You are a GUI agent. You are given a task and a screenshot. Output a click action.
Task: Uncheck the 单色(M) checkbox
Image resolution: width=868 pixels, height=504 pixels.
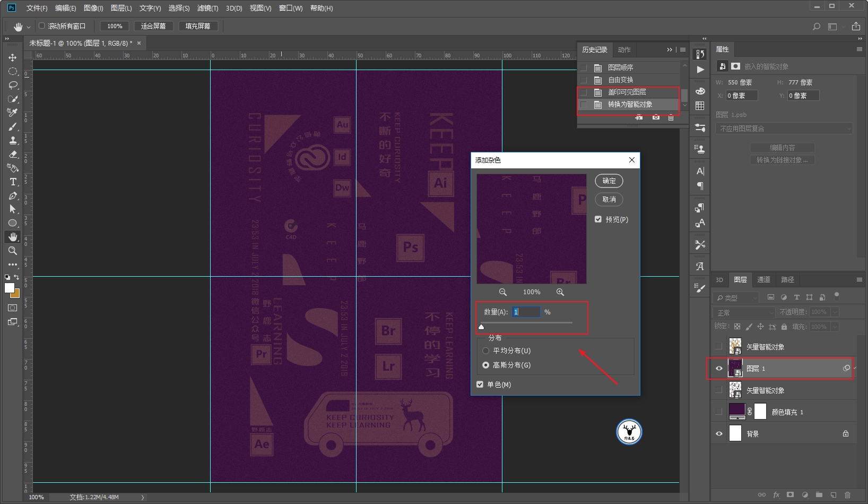pos(480,385)
